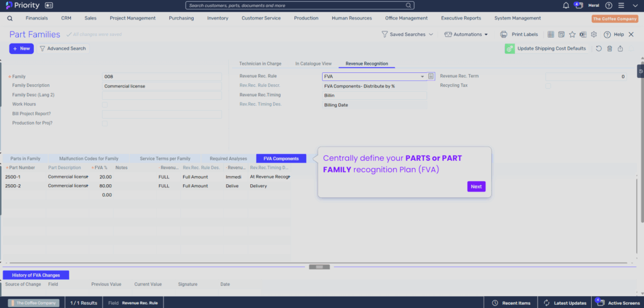Screen dimensions: 644x308
Task: Click the Help icon in the form toolbar
Action: (607, 35)
